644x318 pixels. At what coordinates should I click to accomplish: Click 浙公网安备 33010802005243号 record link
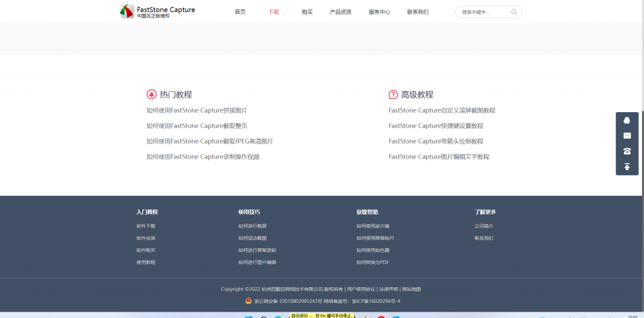pyautogui.click(x=288, y=301)
